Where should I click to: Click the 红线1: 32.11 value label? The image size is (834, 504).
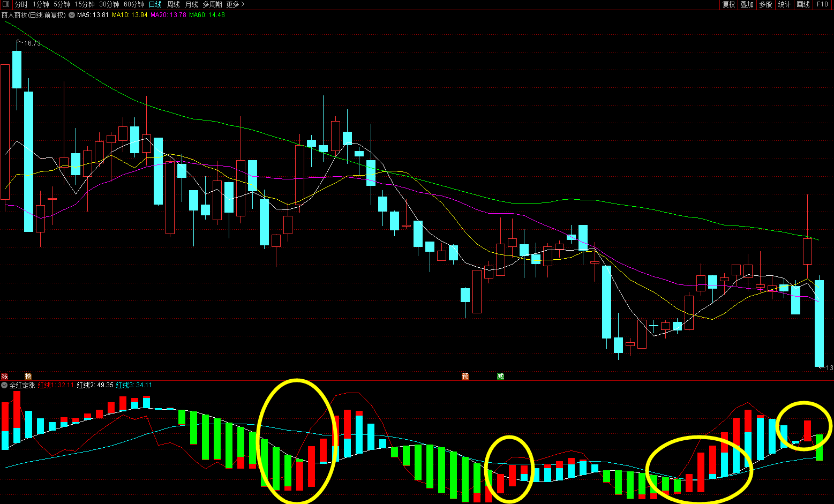[x=56, y=385]
